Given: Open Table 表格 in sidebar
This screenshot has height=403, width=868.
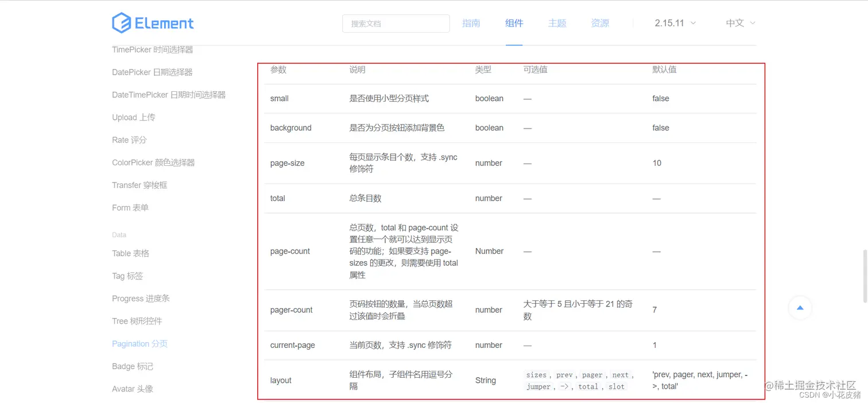Looking at the screenshot, I should [x=130, y=253].
